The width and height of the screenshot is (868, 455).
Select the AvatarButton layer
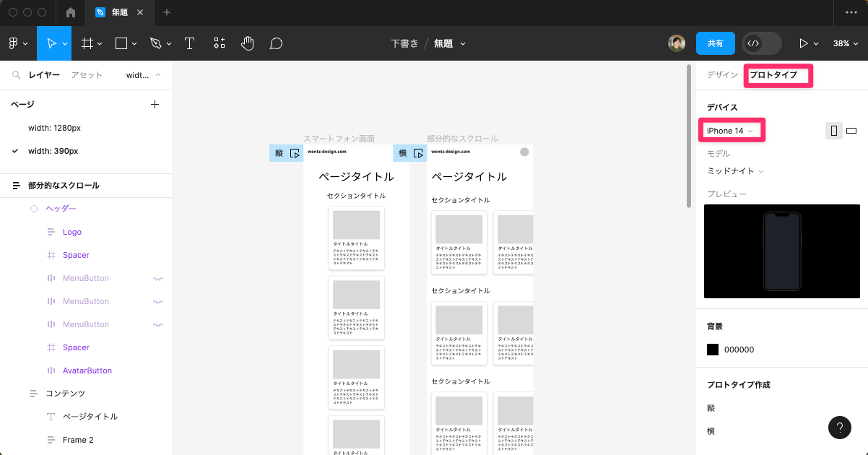87,370
